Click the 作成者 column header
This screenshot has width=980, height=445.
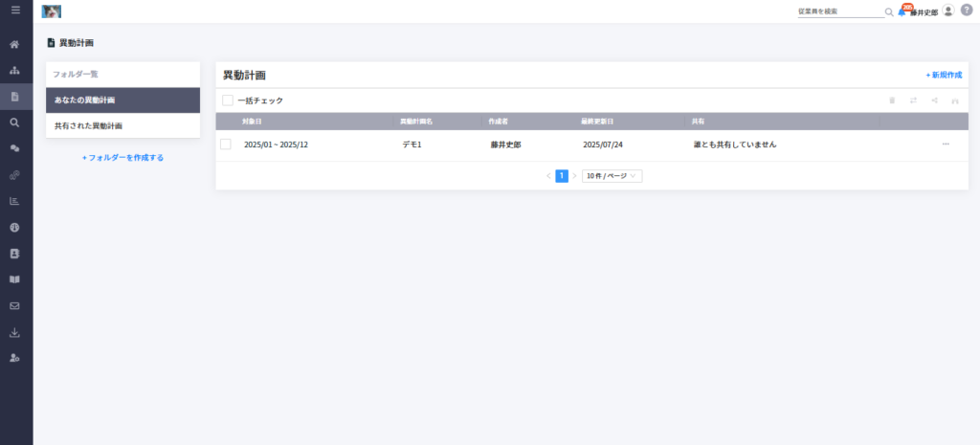coord(499,122)
